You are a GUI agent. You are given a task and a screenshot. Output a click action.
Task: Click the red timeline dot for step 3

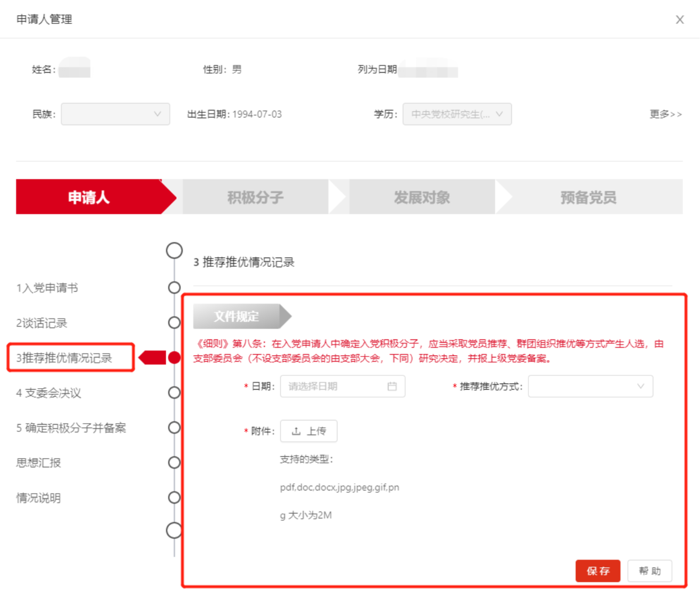click(174, 357)
